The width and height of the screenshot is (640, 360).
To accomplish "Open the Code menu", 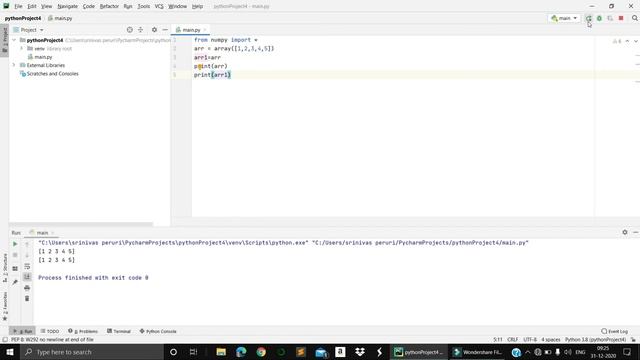I will [x=89, y=6].
